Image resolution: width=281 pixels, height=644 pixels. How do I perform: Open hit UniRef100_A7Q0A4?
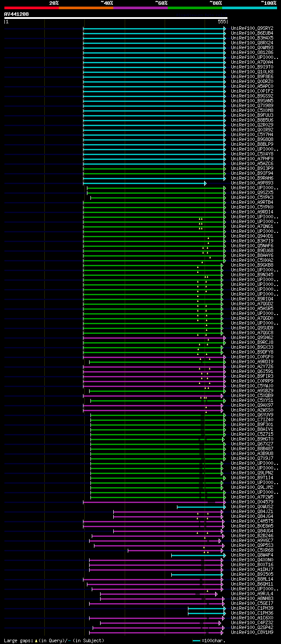pos(252,62)
